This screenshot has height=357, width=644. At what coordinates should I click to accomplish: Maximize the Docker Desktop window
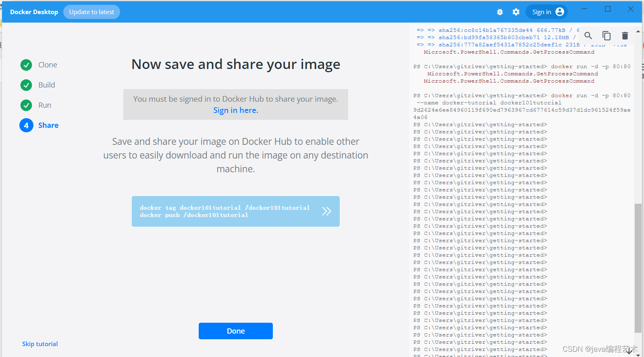608,9
